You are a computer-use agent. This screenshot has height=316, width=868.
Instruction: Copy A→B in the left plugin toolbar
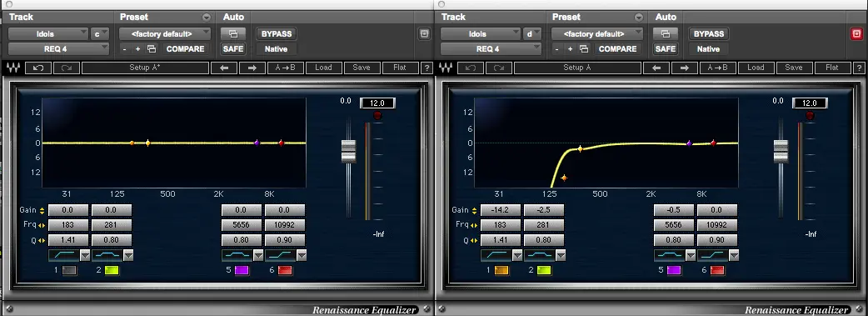[286, 68]
